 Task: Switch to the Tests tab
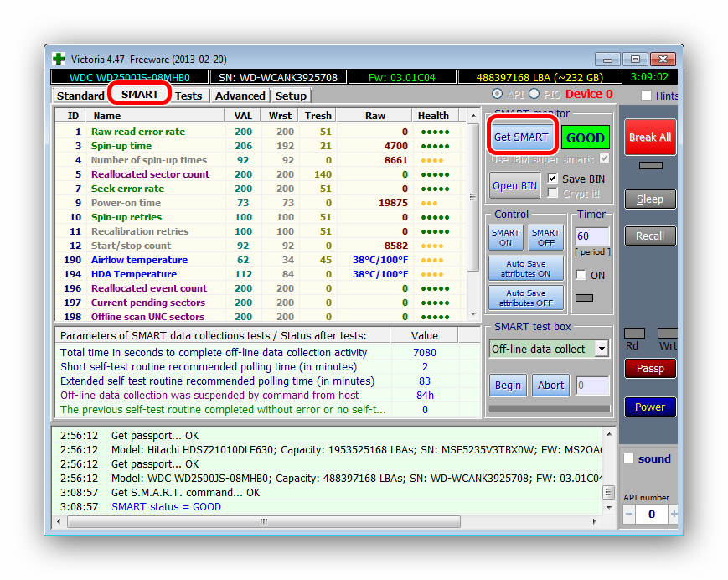click(x=188, y=96)
